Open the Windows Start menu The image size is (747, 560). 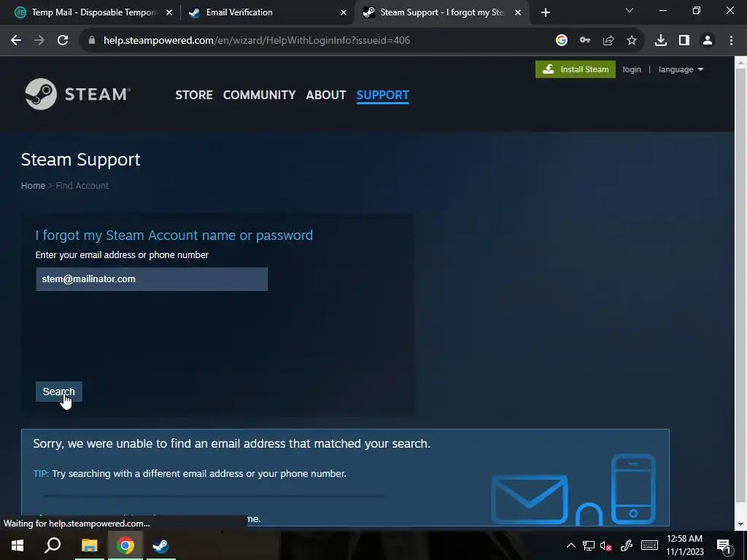click(18, 545)
